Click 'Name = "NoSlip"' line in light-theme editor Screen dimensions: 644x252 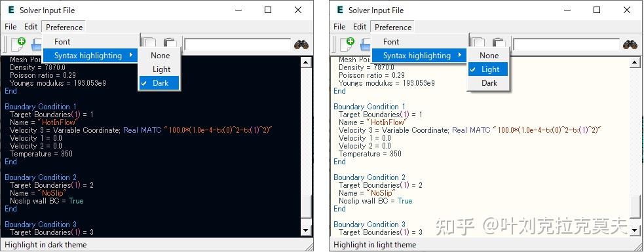click(x=367, y=193)
